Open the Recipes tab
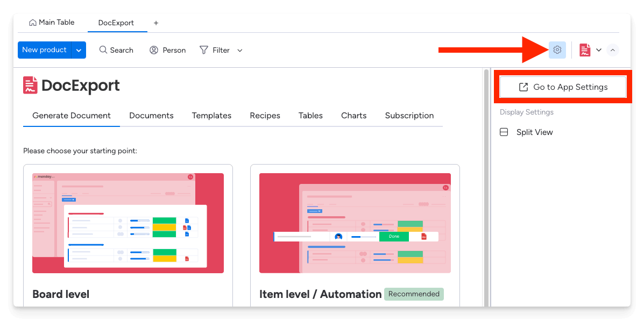The image size is (644, 320). coord(265,116)
